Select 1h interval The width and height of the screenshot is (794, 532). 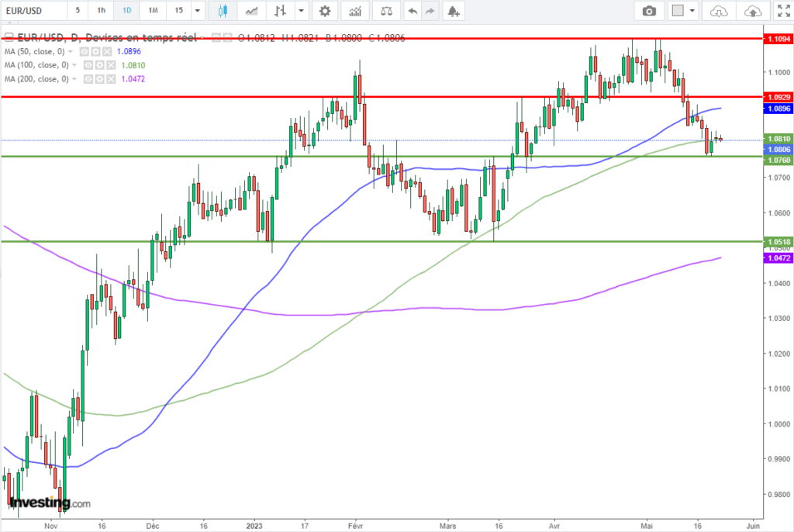(102, 11)
